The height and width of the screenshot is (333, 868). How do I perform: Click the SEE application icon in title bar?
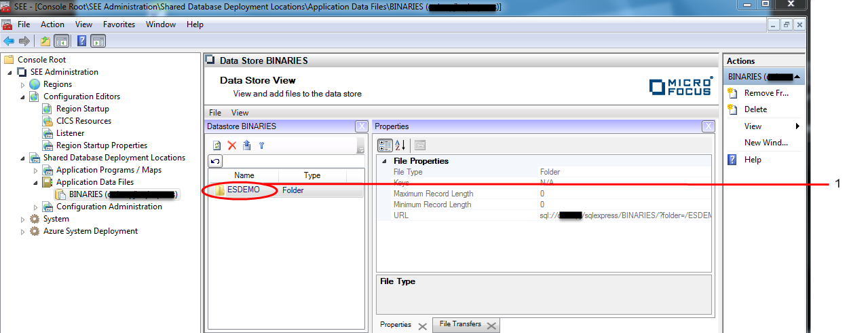(x=7, y=6)
